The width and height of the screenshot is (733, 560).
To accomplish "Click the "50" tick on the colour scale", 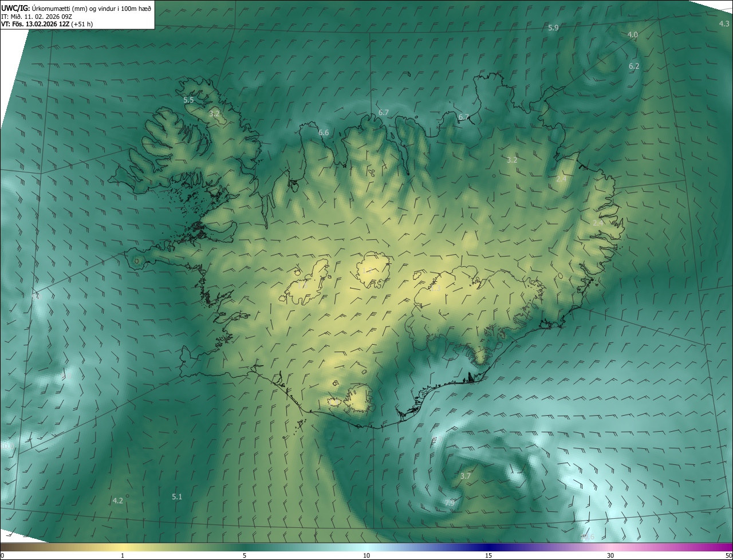I will (728, 555).
